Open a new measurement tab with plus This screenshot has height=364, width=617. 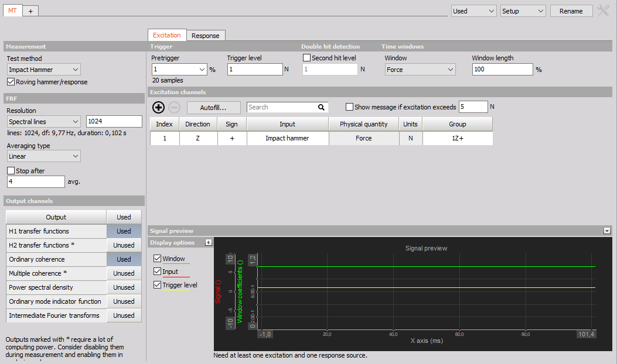(29, 10)
